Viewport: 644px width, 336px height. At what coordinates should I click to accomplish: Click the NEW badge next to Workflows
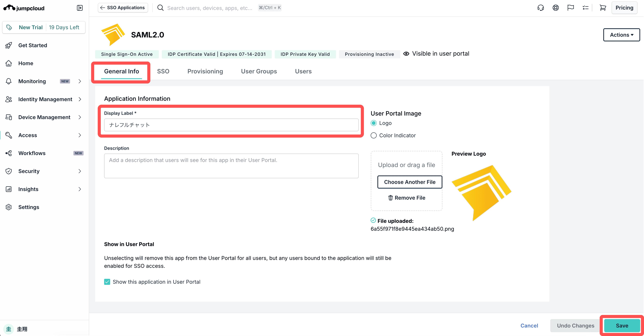tap(78, 153)
